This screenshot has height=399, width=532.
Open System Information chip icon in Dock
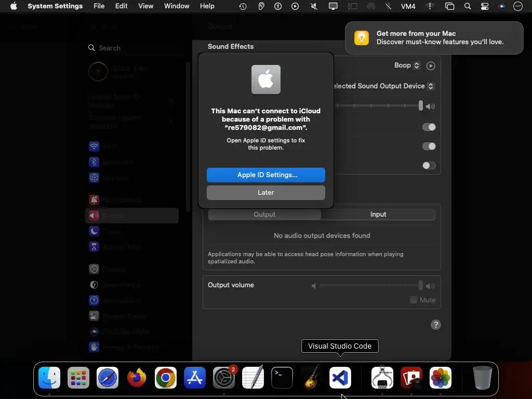click(x=382, y=378)
